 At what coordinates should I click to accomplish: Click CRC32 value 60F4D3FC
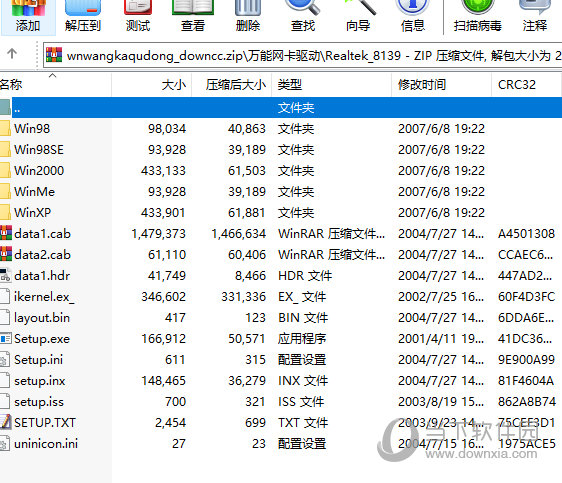[x=526, y=297]
